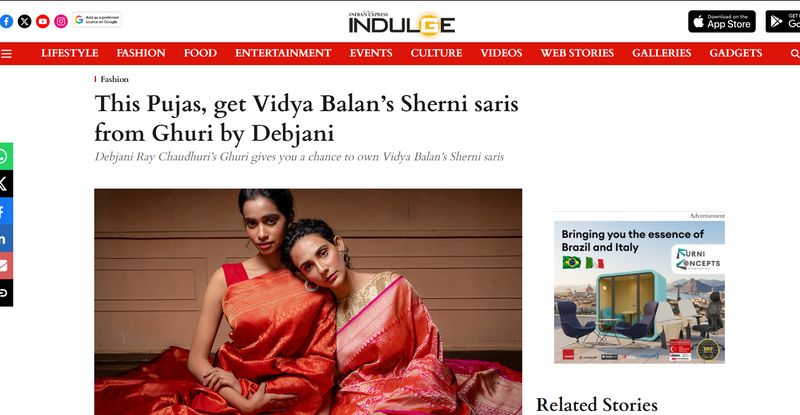
Task: Go to the Lifestyle section
Action: [70, 53]
